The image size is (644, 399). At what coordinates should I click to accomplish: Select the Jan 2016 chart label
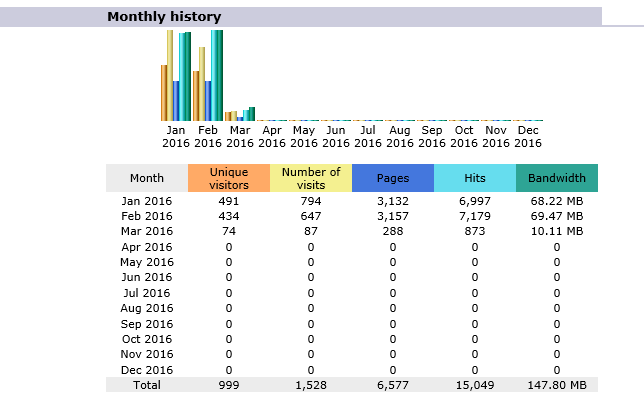[x=176, y=136]
